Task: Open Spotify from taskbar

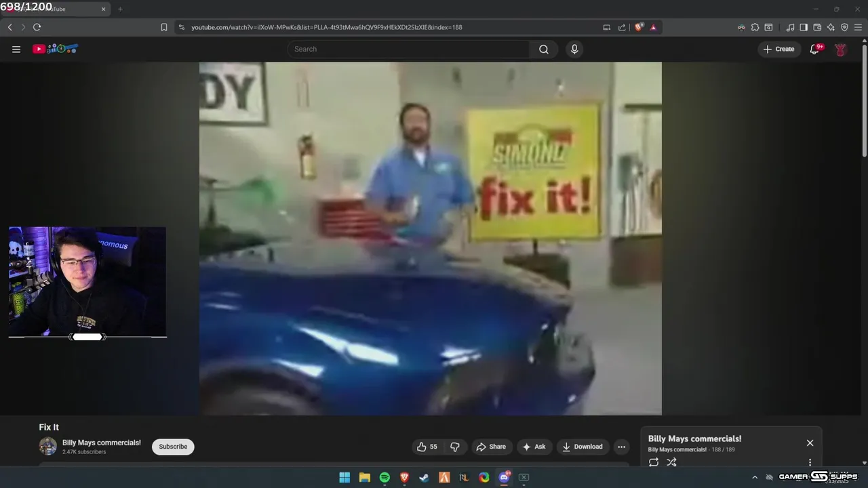Action: (384, 477)
